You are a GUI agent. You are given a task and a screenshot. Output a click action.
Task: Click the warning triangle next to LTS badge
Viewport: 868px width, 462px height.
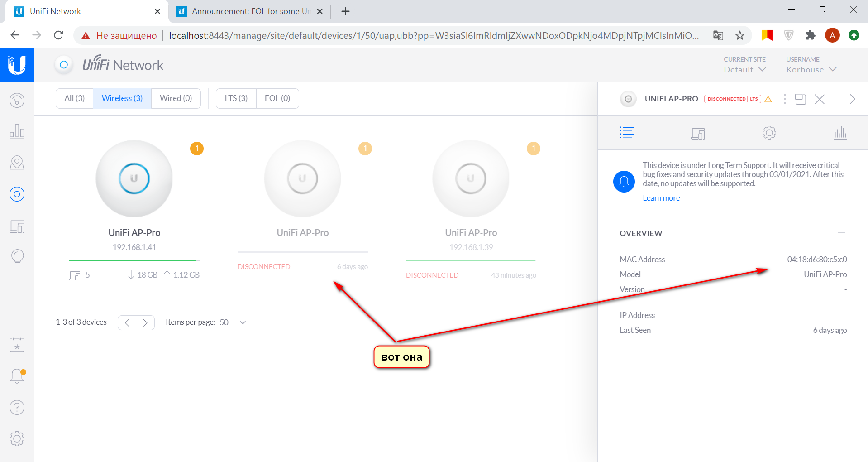pos(768,99)
